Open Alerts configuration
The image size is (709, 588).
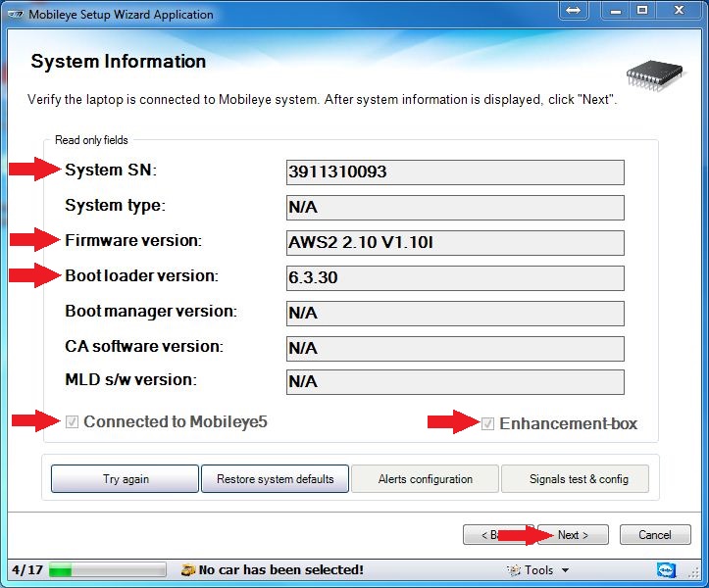point(425,478)
